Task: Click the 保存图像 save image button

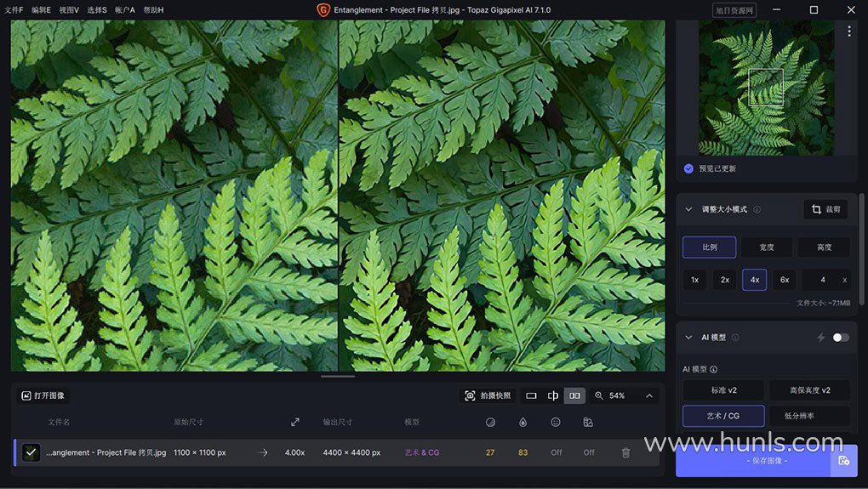Action: tap(753, 460)
